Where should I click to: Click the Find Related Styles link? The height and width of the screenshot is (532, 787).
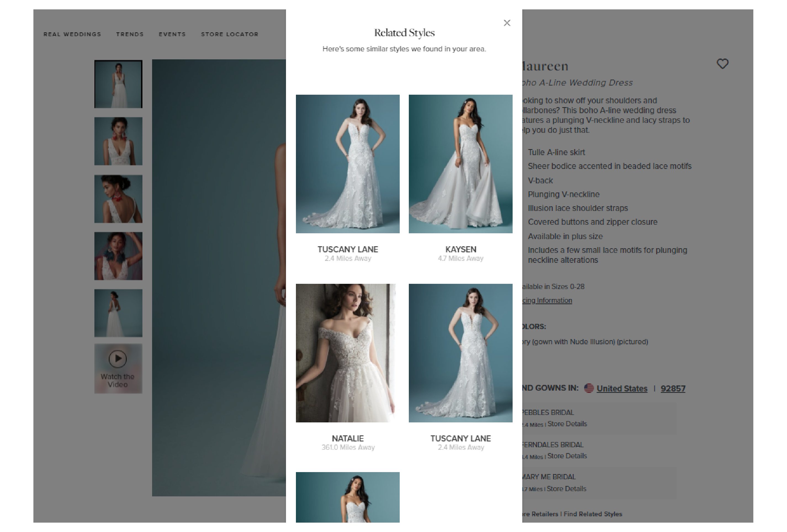click(x=593, y=514)
